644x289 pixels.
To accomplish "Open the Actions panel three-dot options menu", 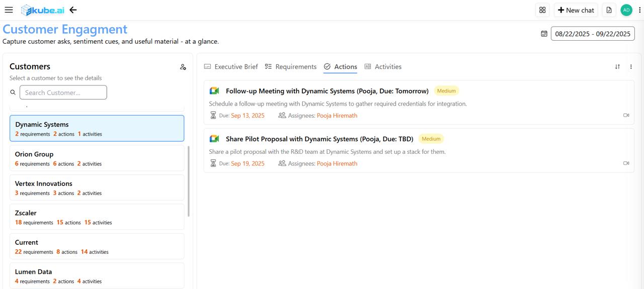I will pos(631,67).
